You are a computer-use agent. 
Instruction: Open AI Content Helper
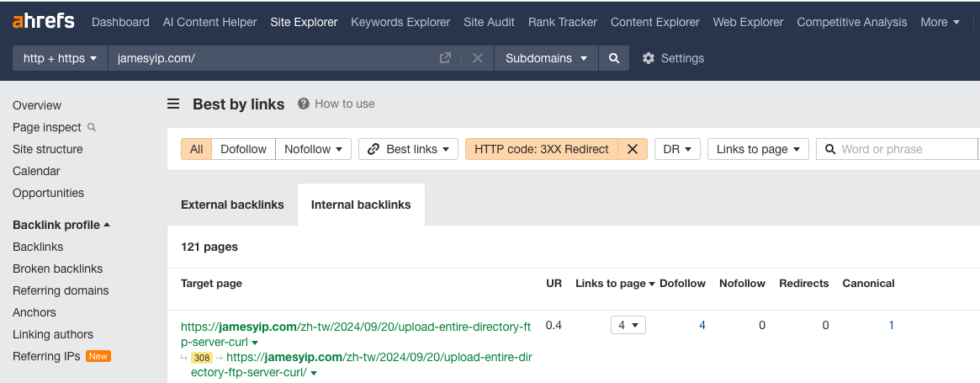click(x=209, y=22)
